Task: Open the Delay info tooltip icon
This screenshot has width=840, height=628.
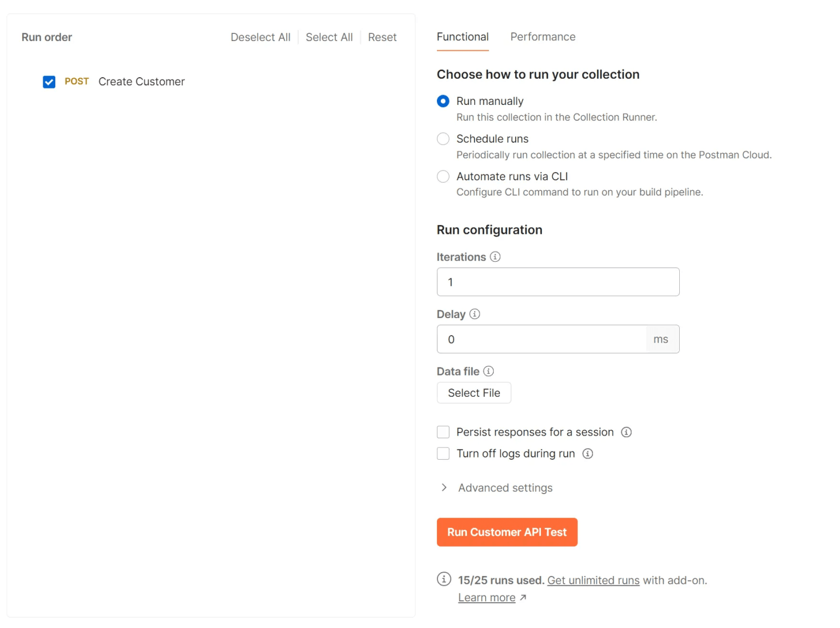Action: click(475, 314)
